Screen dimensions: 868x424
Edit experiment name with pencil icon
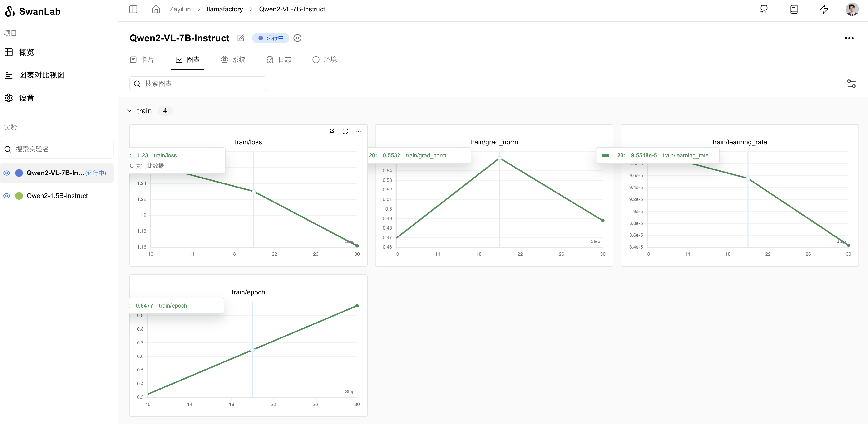(241, 38)
